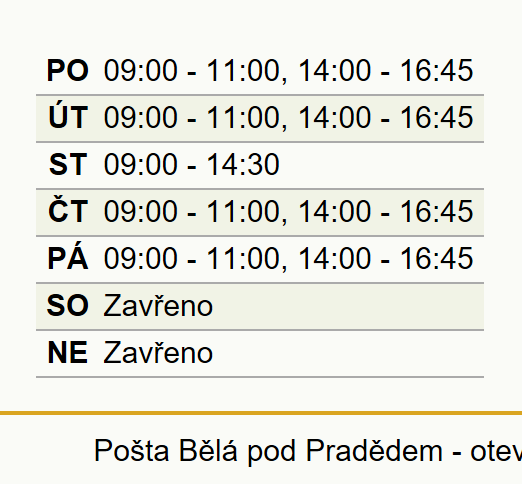522x484 pixels.
Task: Click Wednesday hours 09:00 - 14:30
Action: tap(191, 164)
